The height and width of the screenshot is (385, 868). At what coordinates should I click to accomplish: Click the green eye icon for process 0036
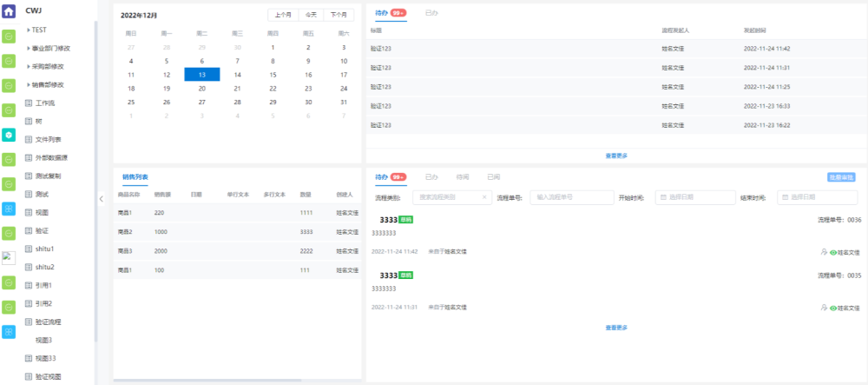(833, 251)
